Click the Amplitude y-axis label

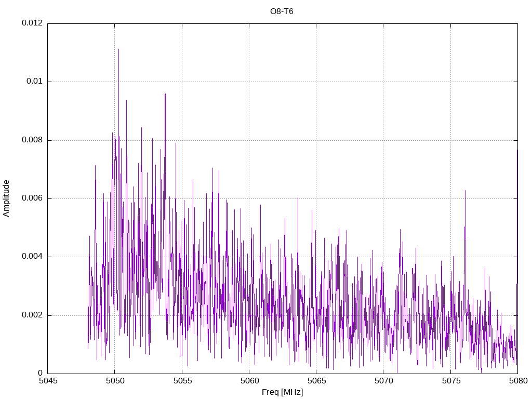click(6, 198)
